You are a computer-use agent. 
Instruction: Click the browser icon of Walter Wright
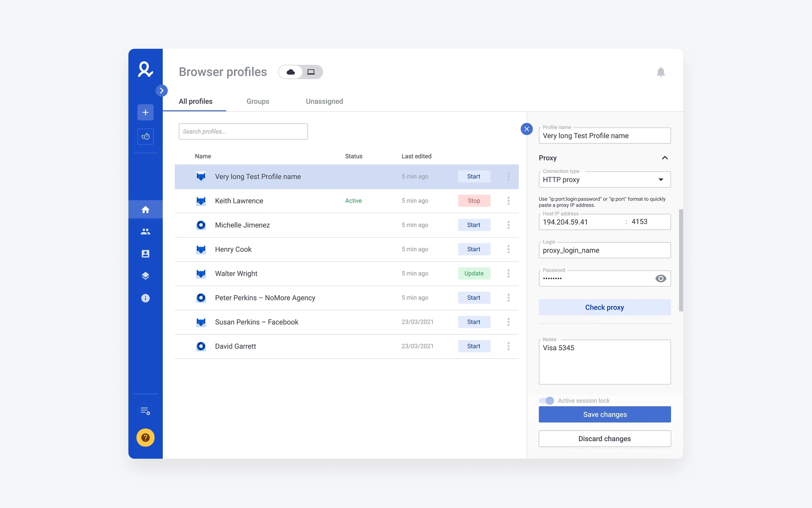pos(201,273)
